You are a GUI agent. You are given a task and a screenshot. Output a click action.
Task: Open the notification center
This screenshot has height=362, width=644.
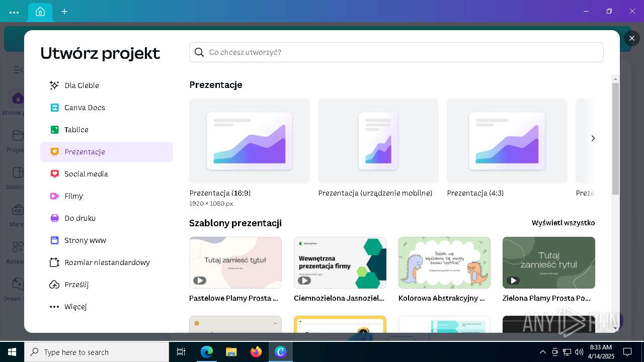627,352
